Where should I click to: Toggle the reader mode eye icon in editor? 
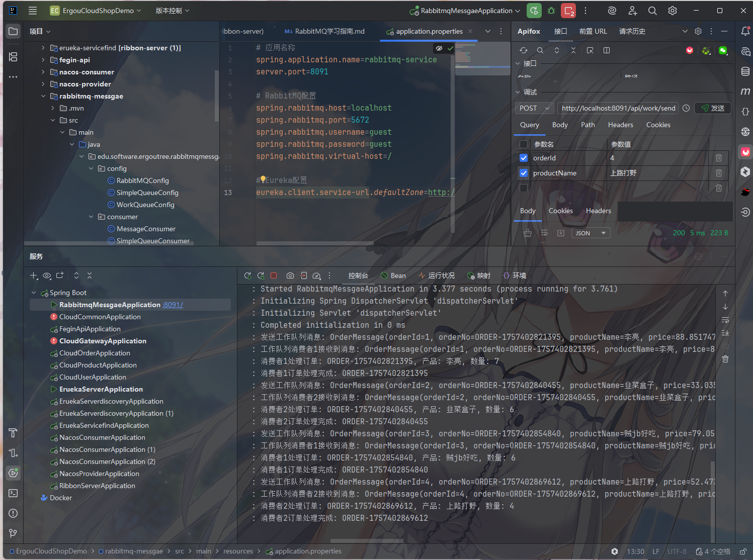click(x=439, y=48)
